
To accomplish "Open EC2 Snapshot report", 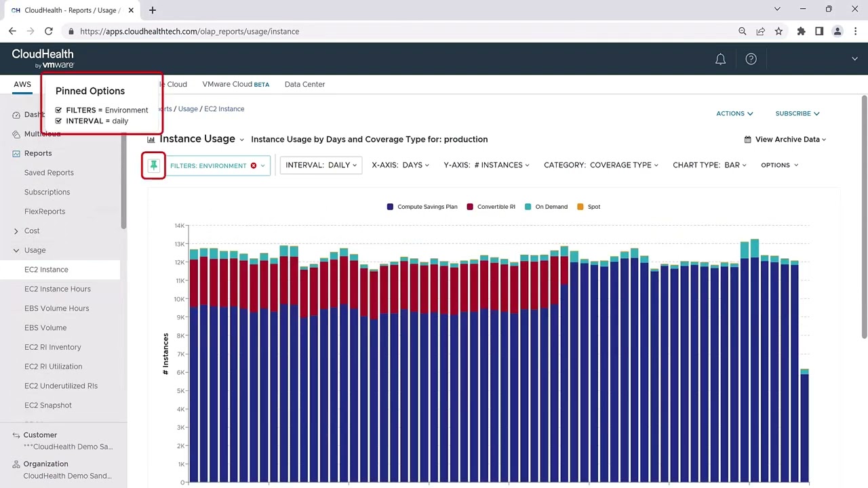I will pos(48,405).
